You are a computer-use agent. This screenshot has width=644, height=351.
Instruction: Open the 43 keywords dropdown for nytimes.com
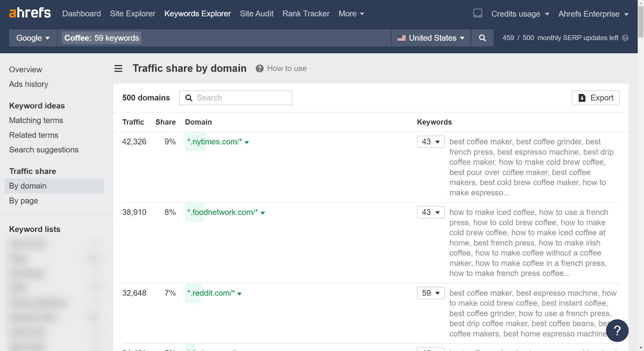coord(431,142)
